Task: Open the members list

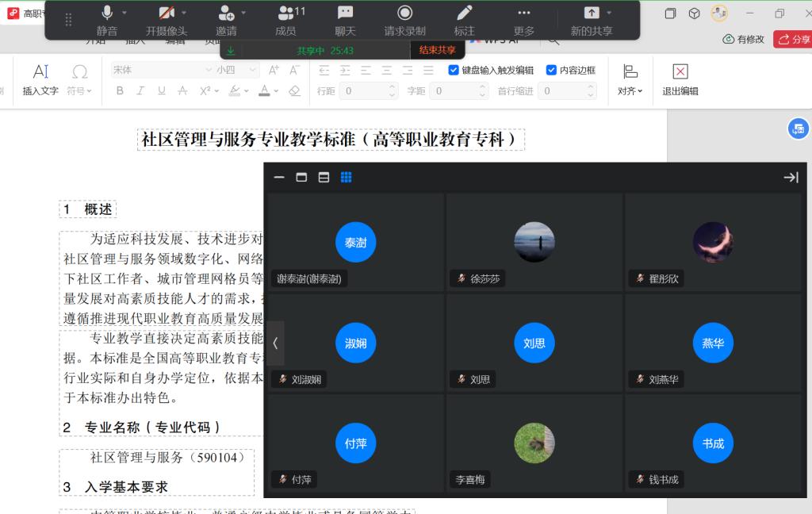Action: tap(285, 20)
